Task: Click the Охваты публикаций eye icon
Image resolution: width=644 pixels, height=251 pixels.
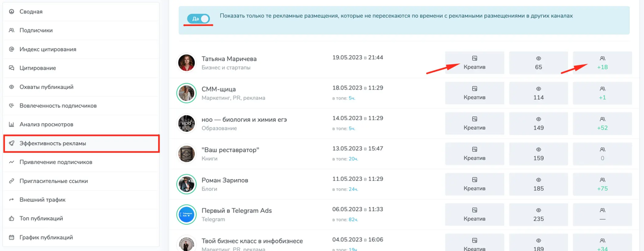Action: click(11, 87)
